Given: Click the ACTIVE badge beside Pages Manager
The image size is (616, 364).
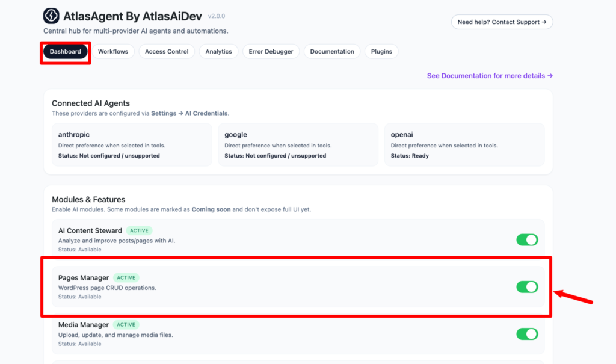Looking at the screenshot, I should [x=126, y=277].
